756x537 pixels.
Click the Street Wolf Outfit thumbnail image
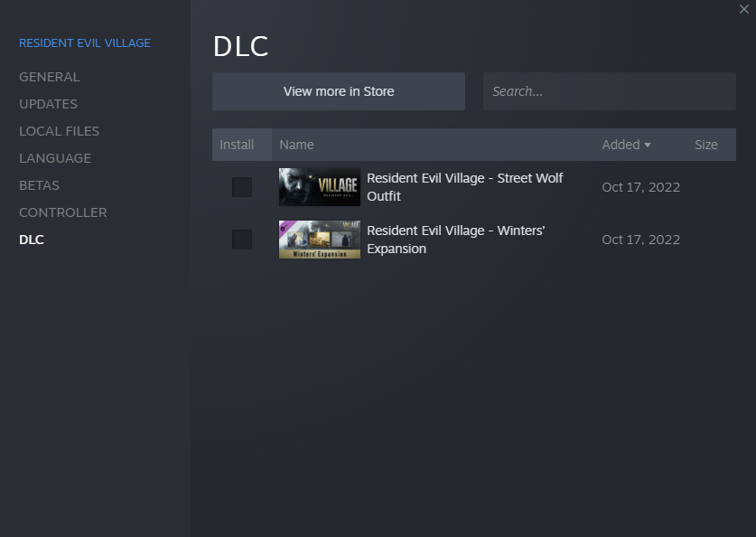click(319, 187)
